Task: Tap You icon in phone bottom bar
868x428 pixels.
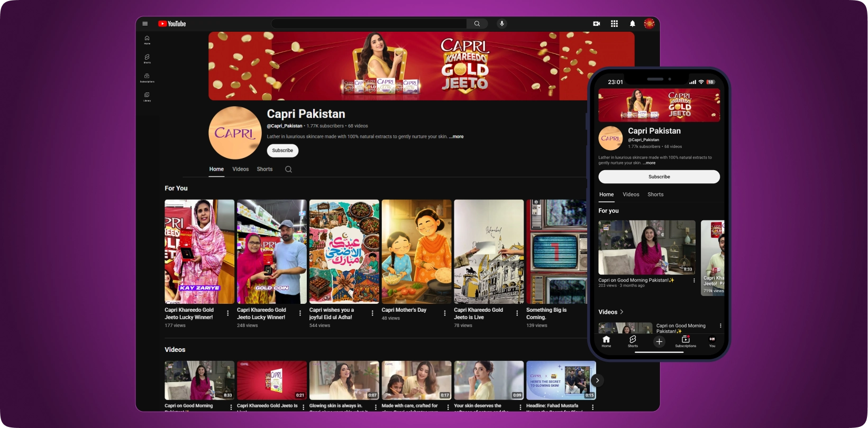Action: [712, 341]
